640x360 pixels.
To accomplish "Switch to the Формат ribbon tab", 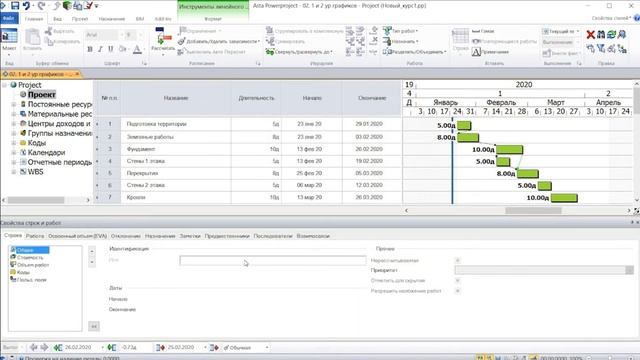I will 213,19.
